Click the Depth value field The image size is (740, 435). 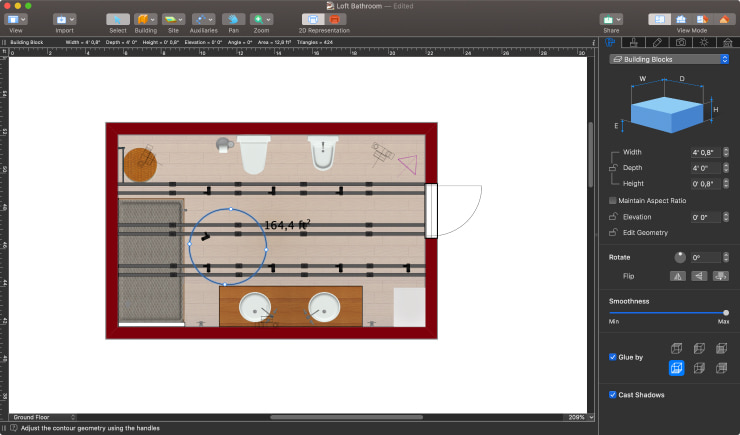click(x=706, y=167)
